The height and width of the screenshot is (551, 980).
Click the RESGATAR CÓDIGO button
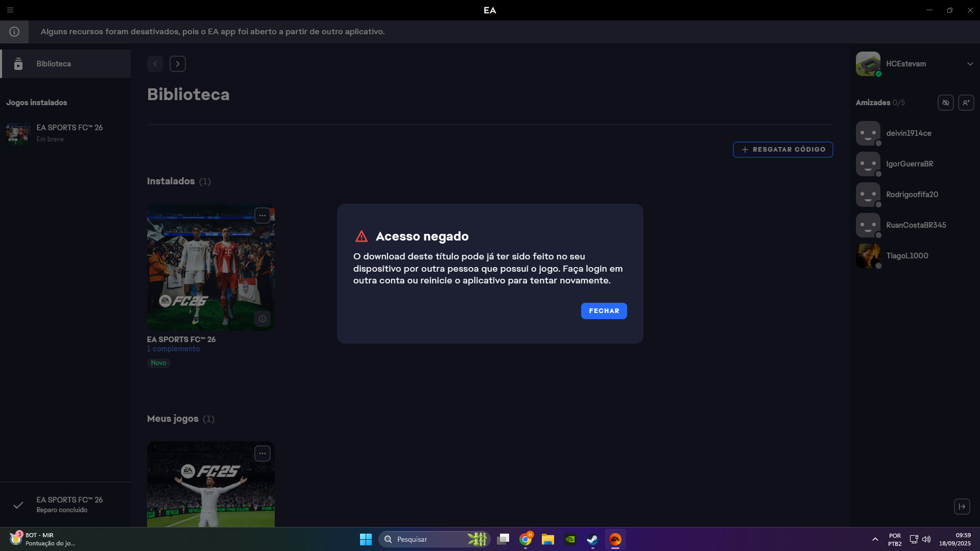[x=783, y=150]
